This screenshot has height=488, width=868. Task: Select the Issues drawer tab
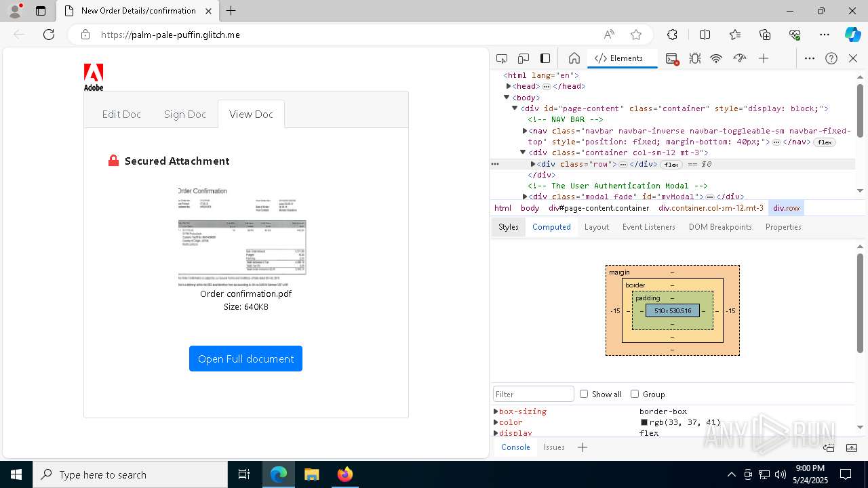point(554,447)
